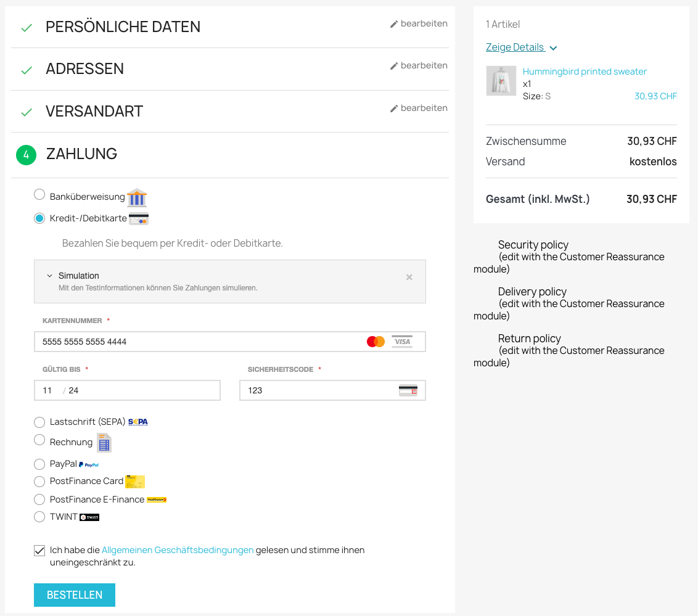Select the Banküberweisung payment option
Screen dimensions: 698x616
coord(39,194)
